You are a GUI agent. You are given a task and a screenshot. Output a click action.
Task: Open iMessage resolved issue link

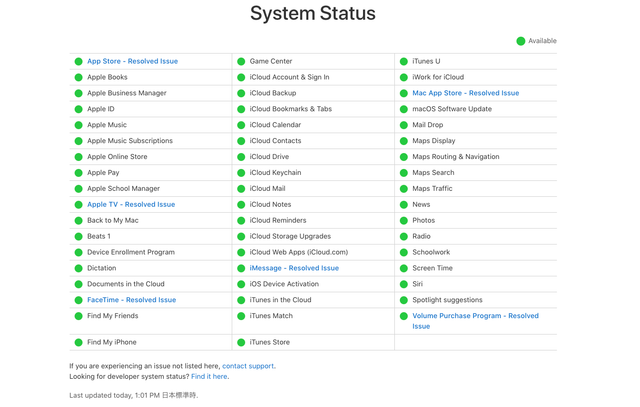294,268
